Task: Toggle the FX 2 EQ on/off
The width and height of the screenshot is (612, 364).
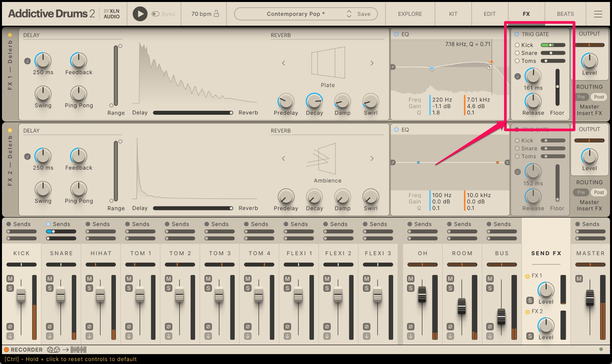Action: tap(396, 130)
